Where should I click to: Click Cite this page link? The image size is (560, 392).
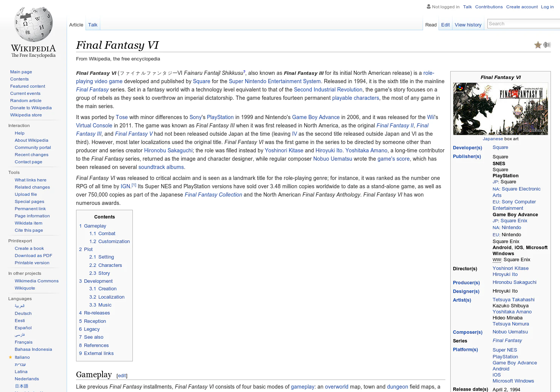click(x=29, y=230)
